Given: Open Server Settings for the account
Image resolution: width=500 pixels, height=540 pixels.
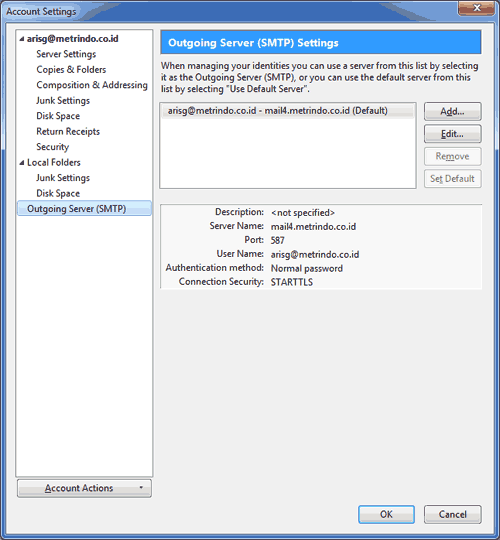Looking at the screenshot, I should pyautogui.click(x=66, y=54).
